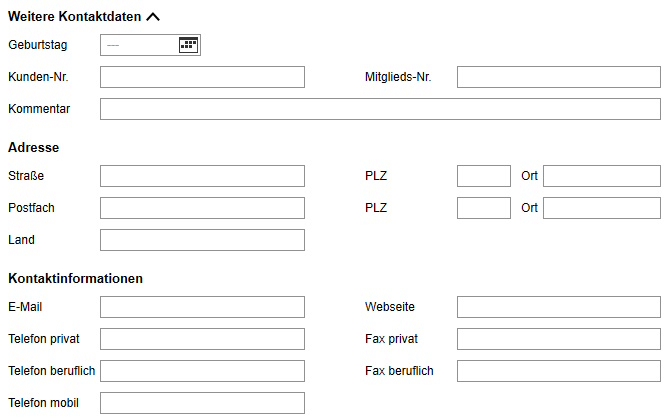Select the Webseite input field
Viewport: 667px width, 418px height.
click(559, 307)
